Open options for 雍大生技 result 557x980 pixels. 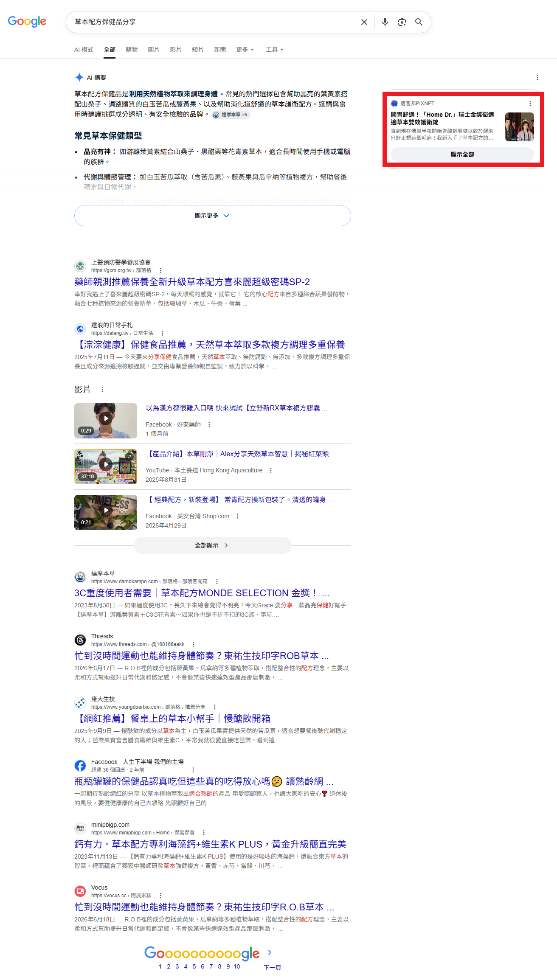click(215, 707)
